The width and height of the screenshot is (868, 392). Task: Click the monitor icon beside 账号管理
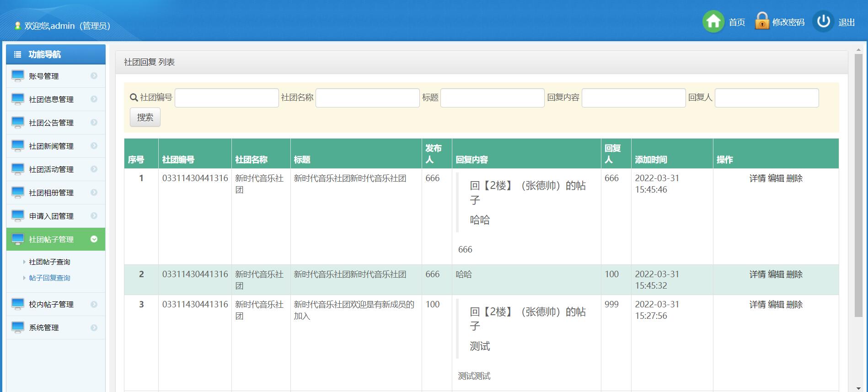tap(18, 76)
